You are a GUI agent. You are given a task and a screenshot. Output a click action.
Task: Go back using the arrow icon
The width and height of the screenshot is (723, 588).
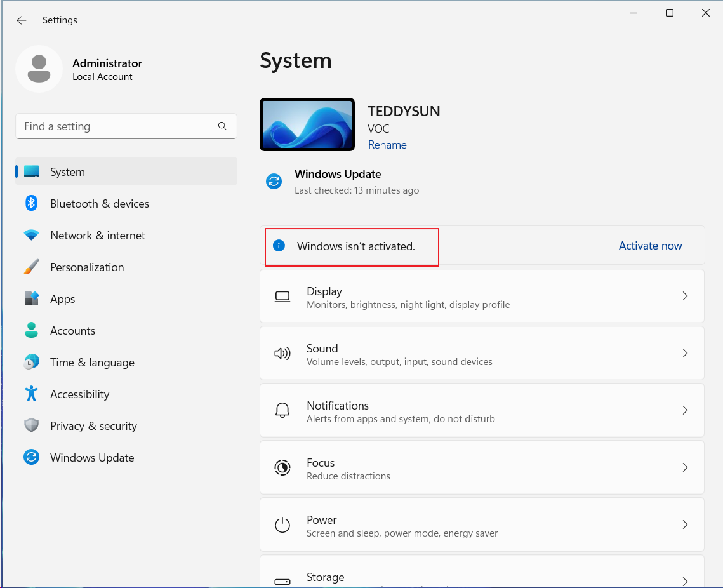21,20
